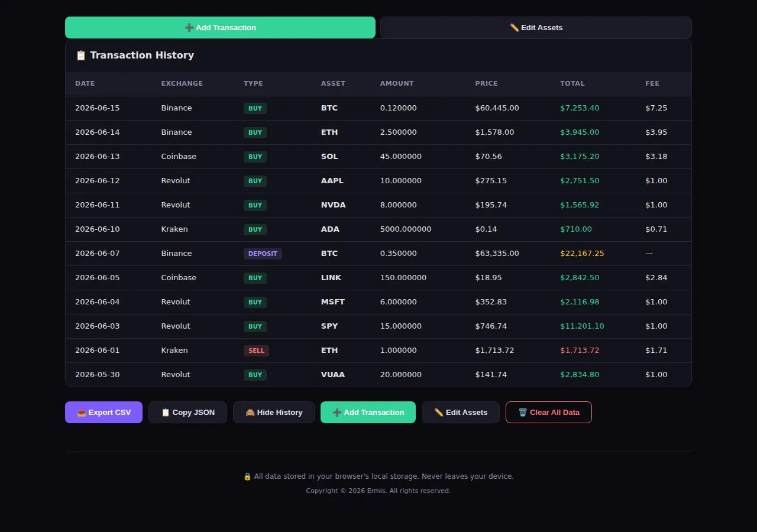Click the Transaction History heading
The image size is (757, 532).
135,55
